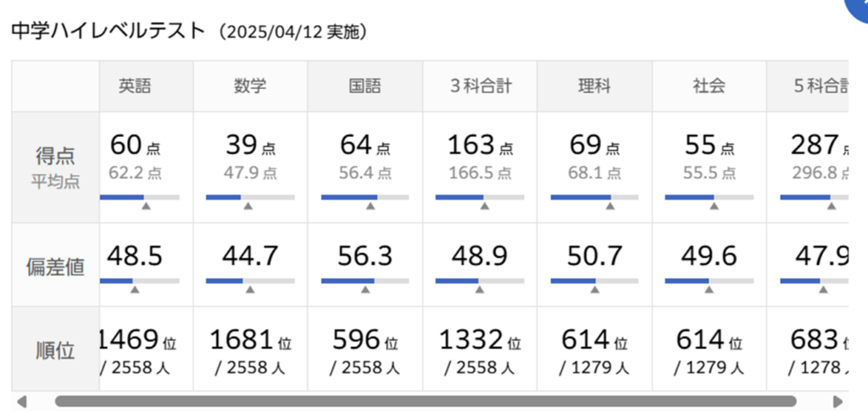Screen dimensions: 868x415
Task: Select the 数学 column header
Action: 250,86
